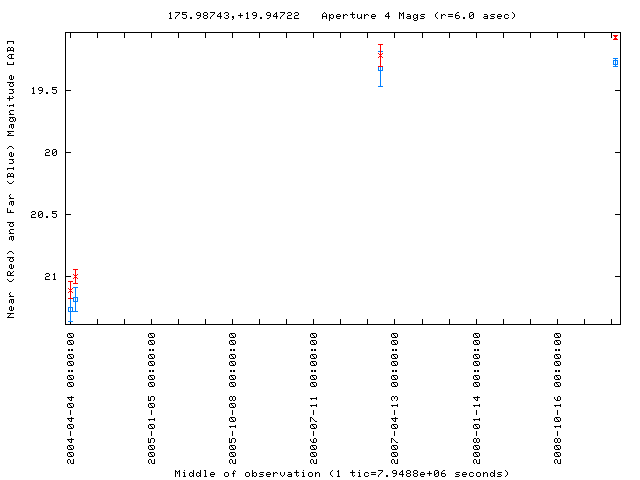The image size is (640, 480).
Task: Click the 2004-04-04 00:00:00 date label
Action: coord(71,398)
